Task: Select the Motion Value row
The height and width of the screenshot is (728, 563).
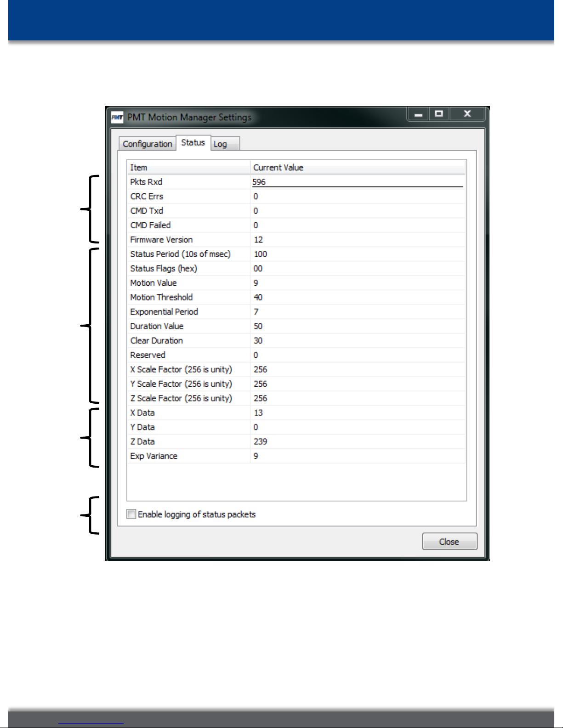Action: coord(296,283)
